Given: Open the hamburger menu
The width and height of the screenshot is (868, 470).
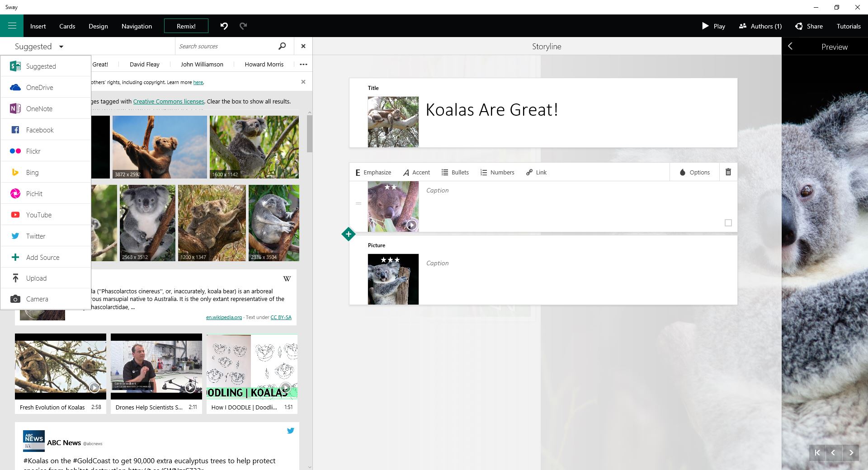Looking at the screenshot, I should point(12,26).
